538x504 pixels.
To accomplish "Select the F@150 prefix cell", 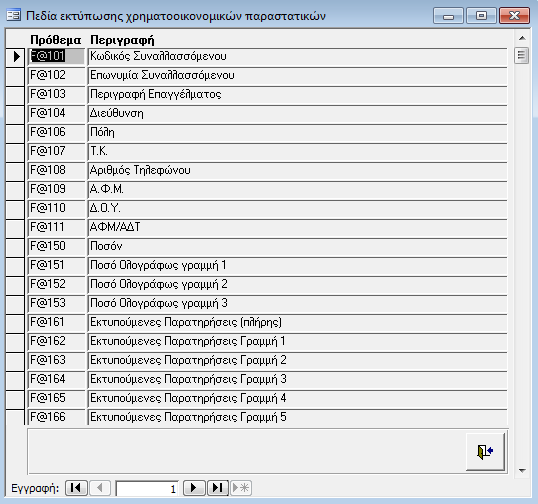I will [56, 246].
